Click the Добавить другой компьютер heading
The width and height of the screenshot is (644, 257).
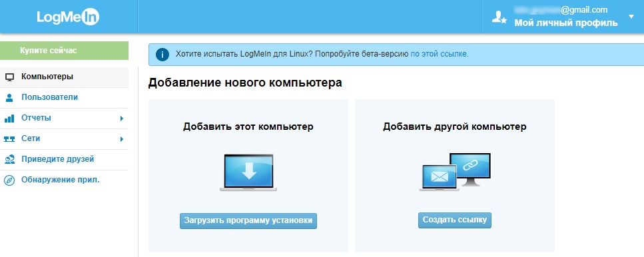point(455,127)
